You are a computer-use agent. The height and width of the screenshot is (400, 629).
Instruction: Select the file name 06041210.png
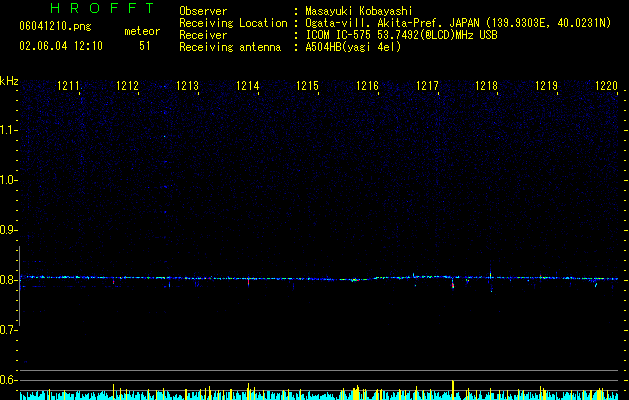pyautogui.click(x=55, y=26)
